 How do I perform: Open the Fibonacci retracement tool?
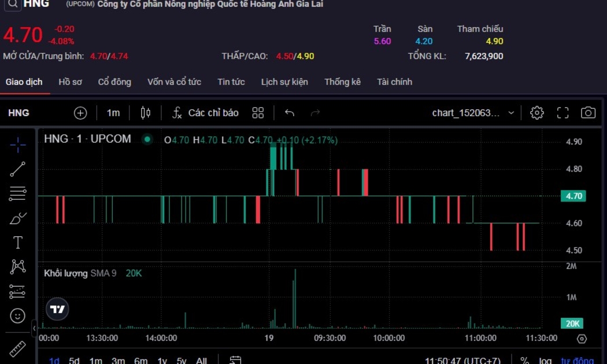(x=17, y=194)
